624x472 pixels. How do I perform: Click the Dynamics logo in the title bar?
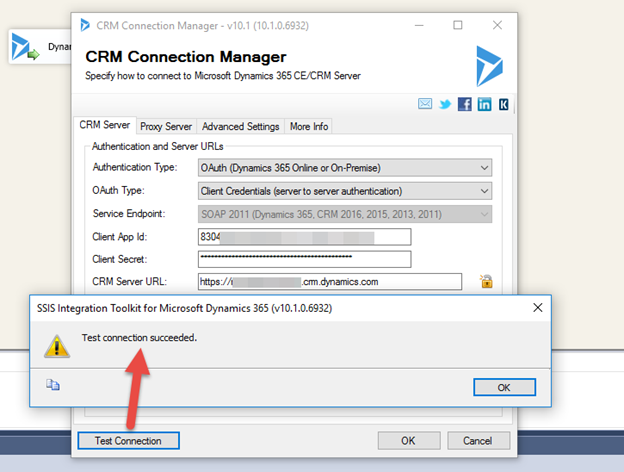85,25
